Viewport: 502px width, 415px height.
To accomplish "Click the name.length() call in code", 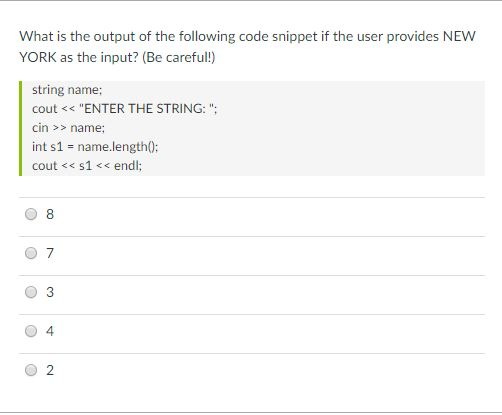I will pos(116,147).
